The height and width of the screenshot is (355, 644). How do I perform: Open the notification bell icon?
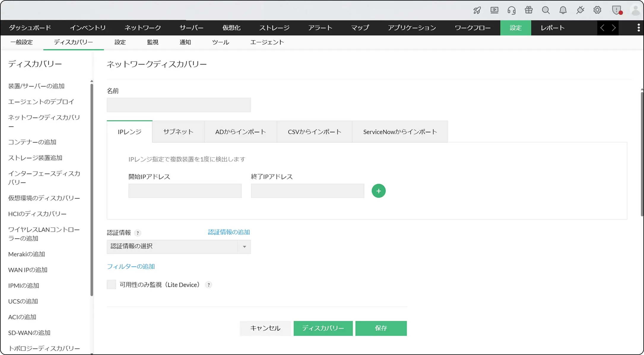tap(563, 10)
